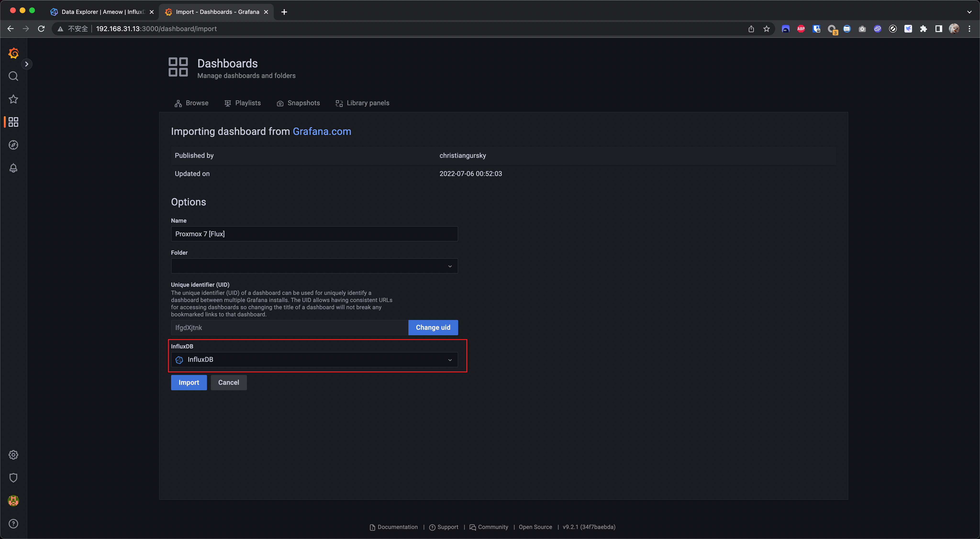Expand the Folder dropdown
Screen dimensions: 980x539
pos(314,266)
